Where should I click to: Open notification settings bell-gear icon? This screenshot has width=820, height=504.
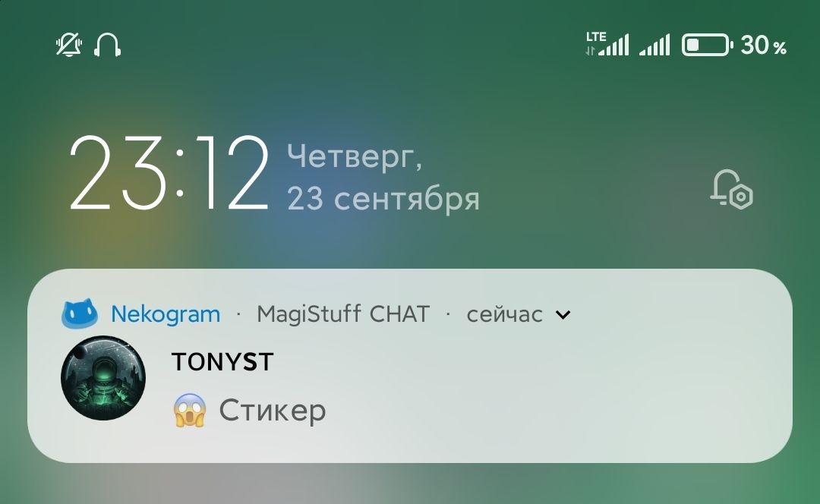[731, 189]
